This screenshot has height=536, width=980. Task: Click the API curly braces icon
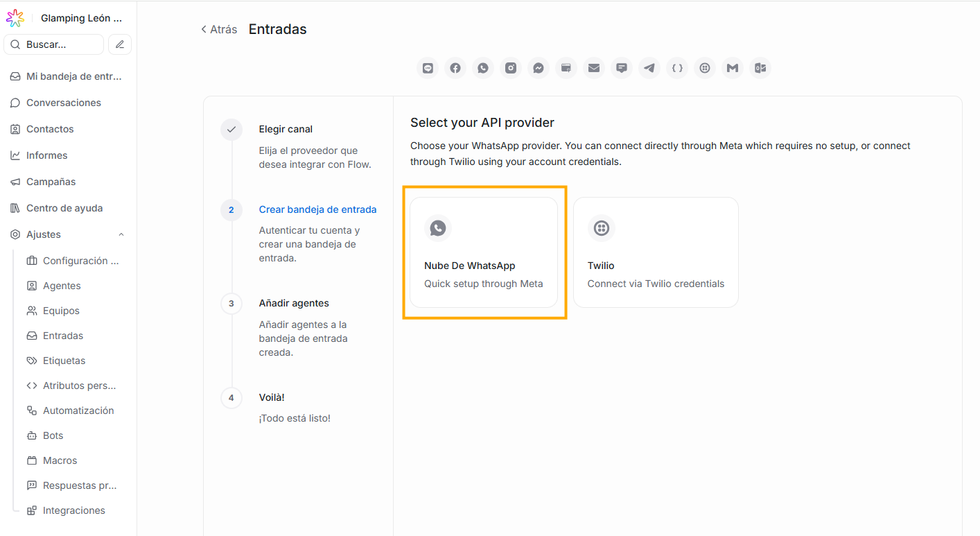click(677, 68)
